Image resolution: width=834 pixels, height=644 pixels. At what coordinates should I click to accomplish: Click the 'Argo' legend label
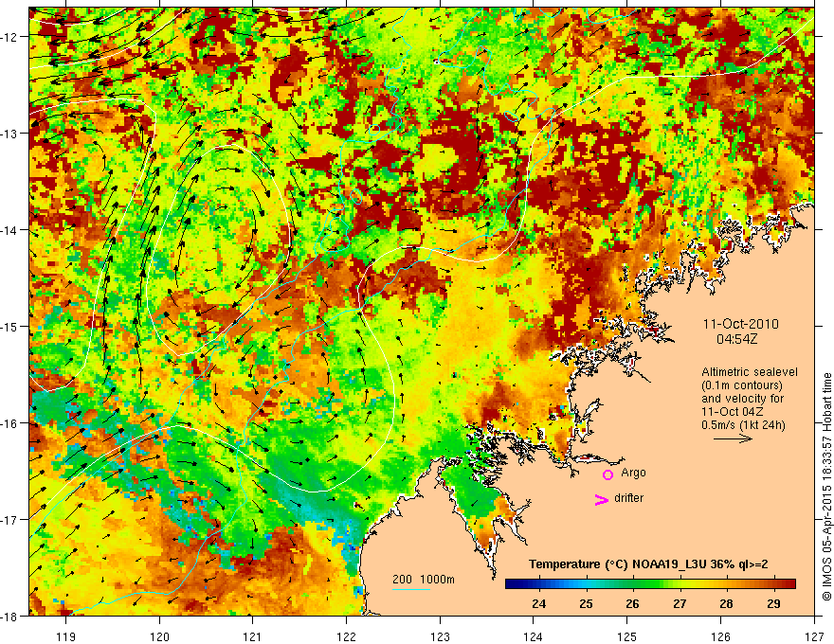tap(633, 473)
